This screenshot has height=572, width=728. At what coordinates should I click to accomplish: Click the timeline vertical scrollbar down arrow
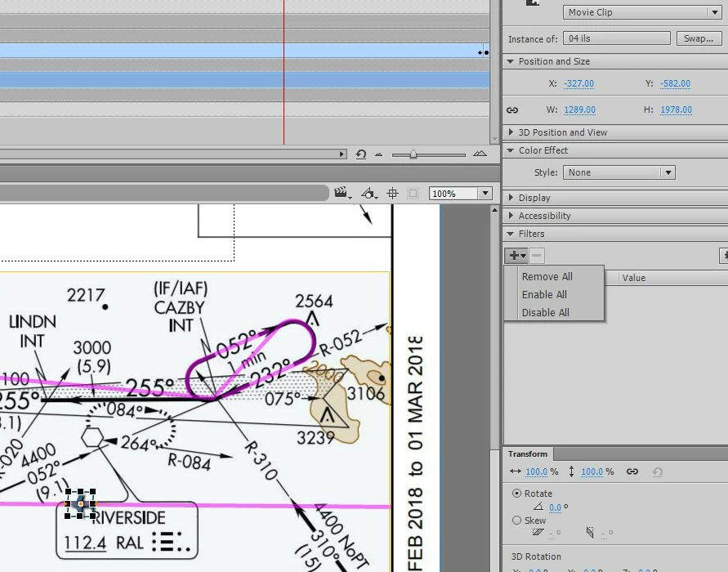tap(494, 139)
